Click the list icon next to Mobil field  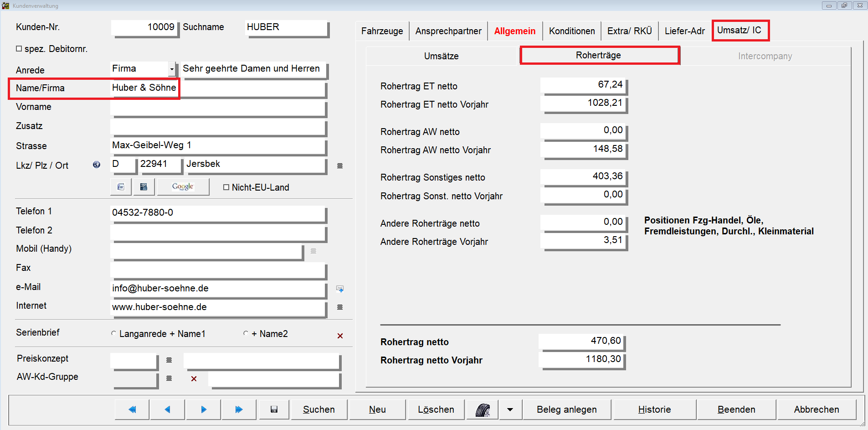313,251
